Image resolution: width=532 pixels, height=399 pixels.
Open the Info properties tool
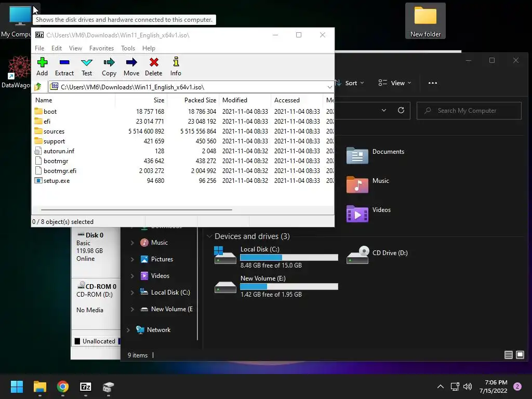coord(176,66)
